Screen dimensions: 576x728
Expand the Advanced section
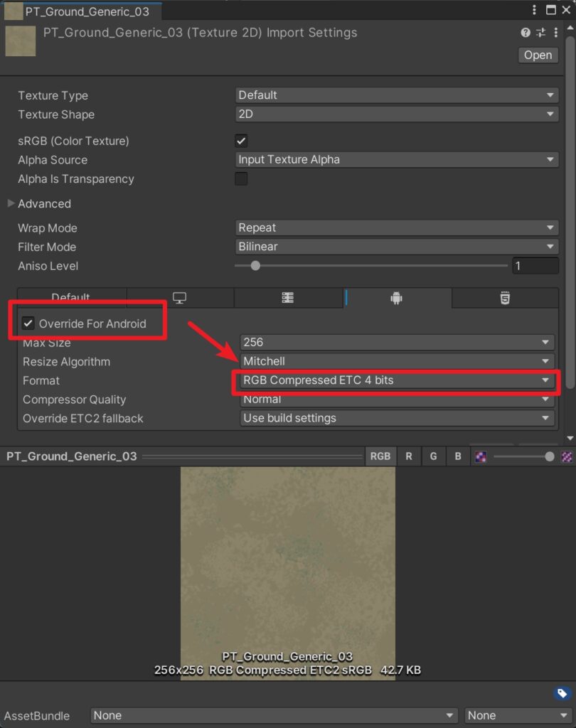pos(11,203)
